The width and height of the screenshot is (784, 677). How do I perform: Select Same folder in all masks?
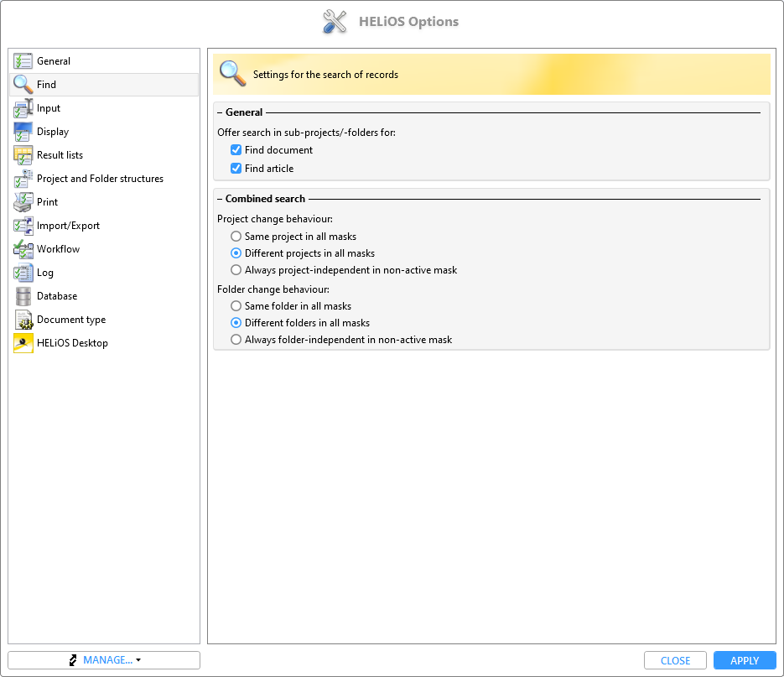pos(236,305)
